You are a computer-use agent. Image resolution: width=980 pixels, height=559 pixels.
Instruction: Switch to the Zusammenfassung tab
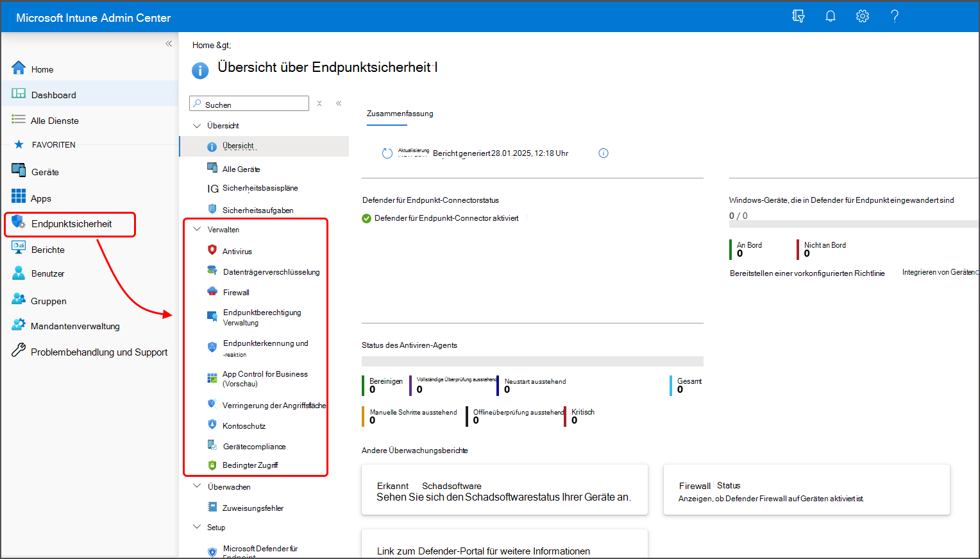click(x=400, y=114)
